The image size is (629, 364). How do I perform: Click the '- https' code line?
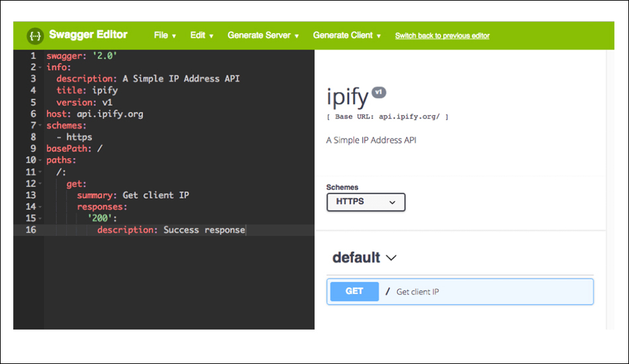74,137
